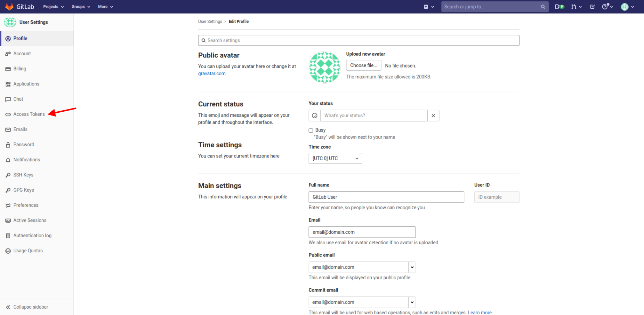644x315 pixels.
Task: Open user avatar menu in top bar
Action: tap(628, 7)
